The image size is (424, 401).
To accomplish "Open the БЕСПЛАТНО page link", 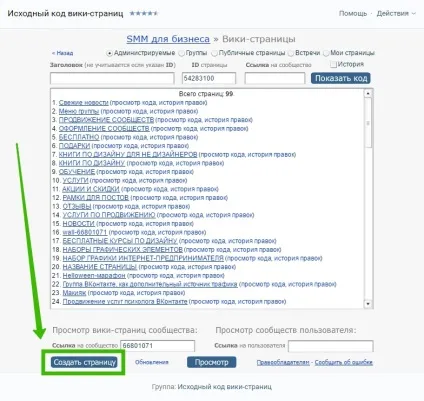I will 79,137.
